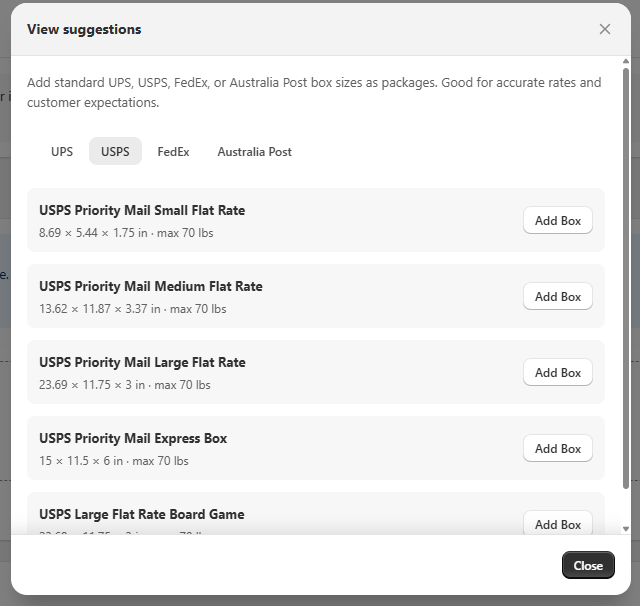The height and width of the screenshot is (606, 640).
Task: Add Box for Large Flat Rate Board Game
Action: (557, 523)
